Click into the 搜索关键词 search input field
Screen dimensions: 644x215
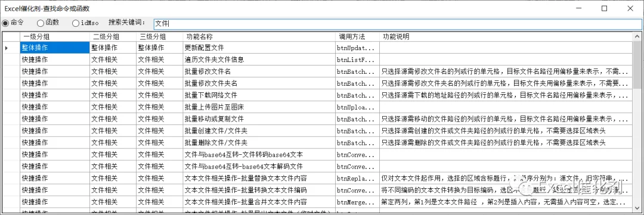tap(398, 24)
